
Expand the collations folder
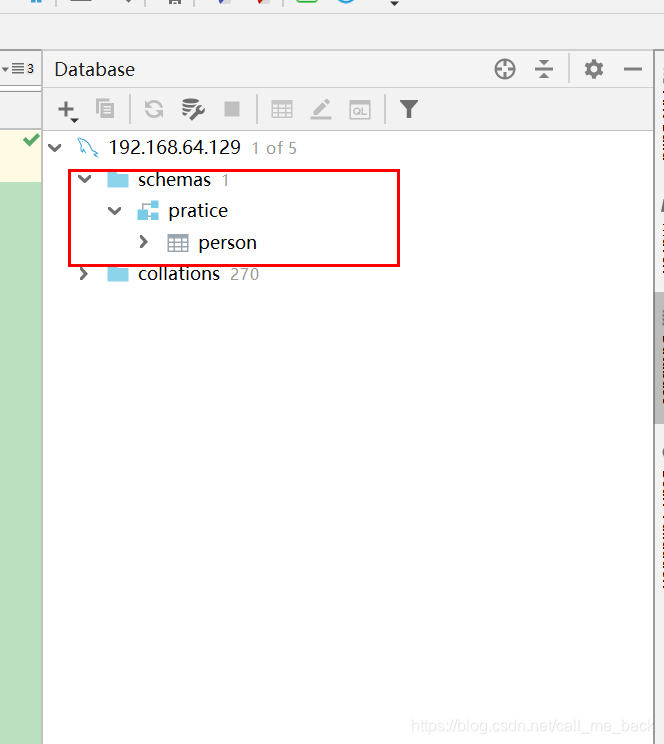[x=84, y=274]
